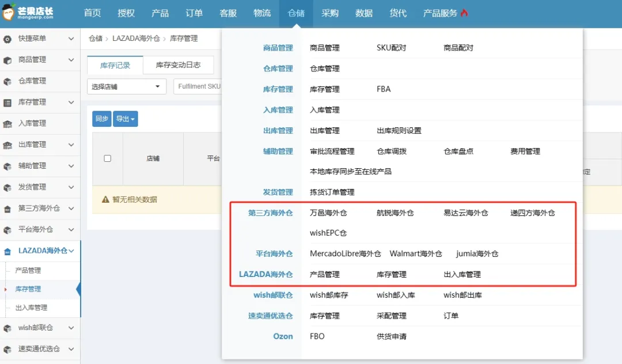Tick the select-all checkbox in table header
The height and width of the screenshot is (364, 622).
pyautogui.click(x=107, y=158)
